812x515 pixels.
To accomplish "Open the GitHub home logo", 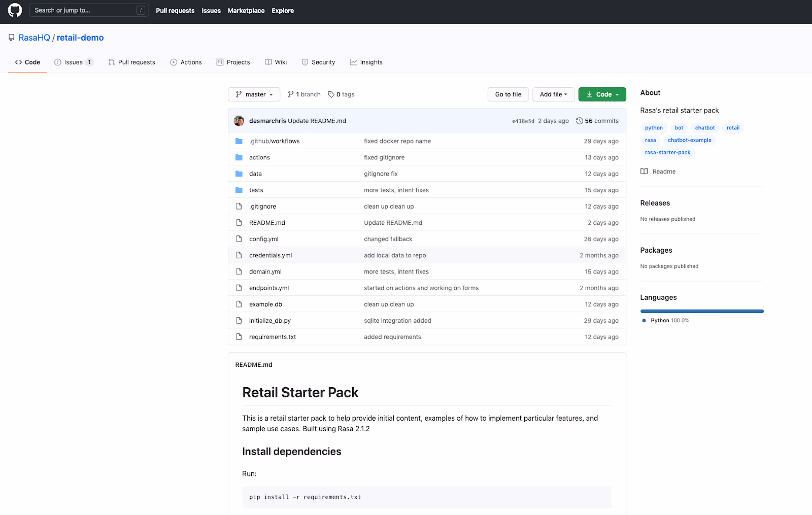I will point(15,10).
